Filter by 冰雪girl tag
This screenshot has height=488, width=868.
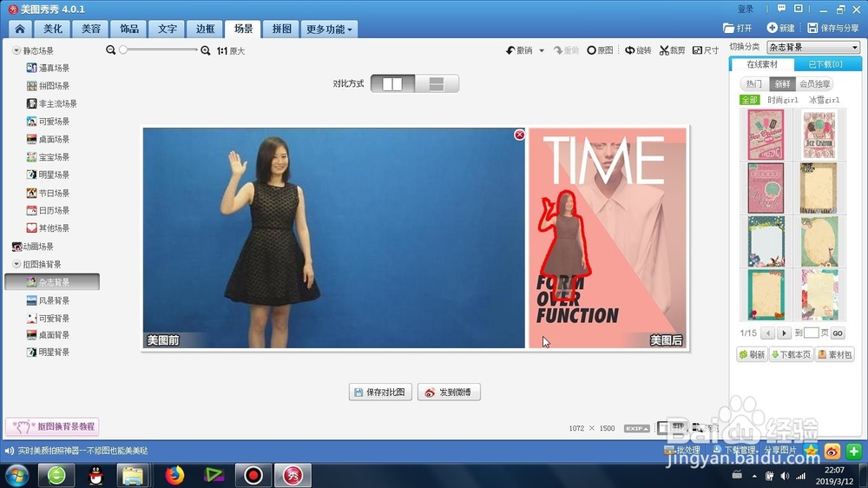coord(825,100)
